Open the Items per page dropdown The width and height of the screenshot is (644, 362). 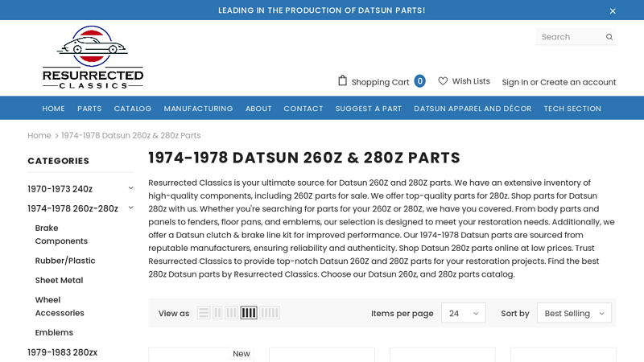[464, 313]
